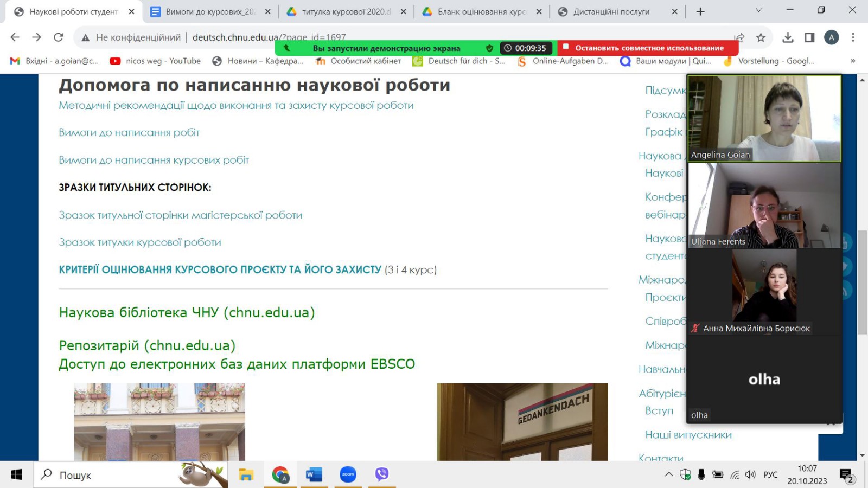The height and width of the screenshot is (488, 868).
Task: Reload the current page
Action: point(59,37)
